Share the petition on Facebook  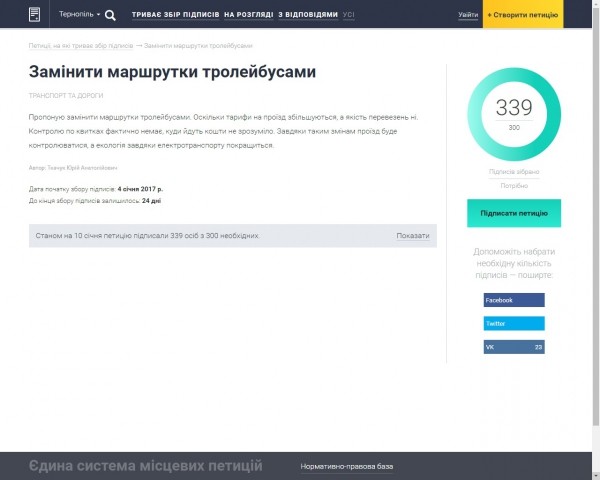[x=514, y=300]
